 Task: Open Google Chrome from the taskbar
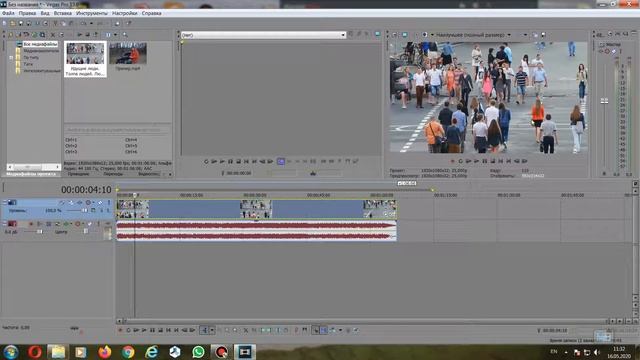128,351
